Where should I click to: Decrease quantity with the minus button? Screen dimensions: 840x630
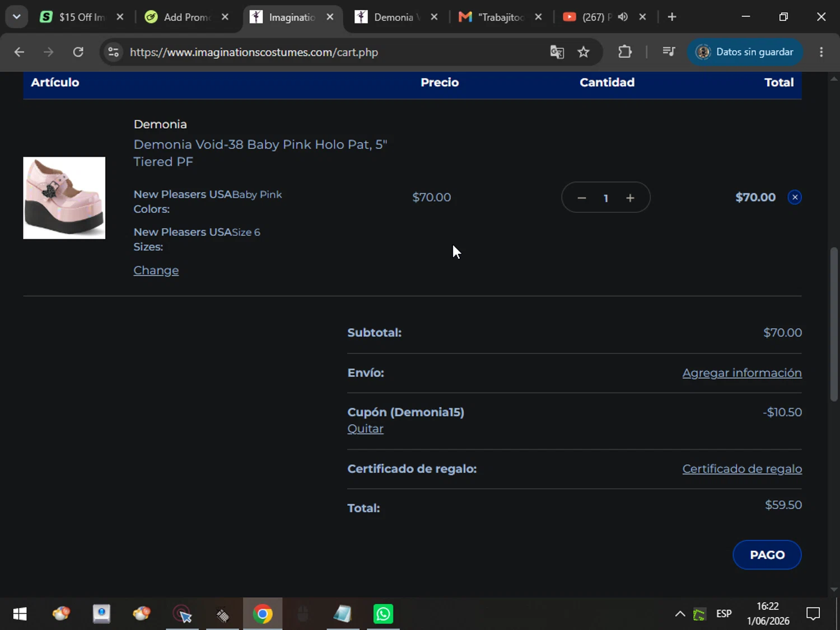(x=581, y=198)
